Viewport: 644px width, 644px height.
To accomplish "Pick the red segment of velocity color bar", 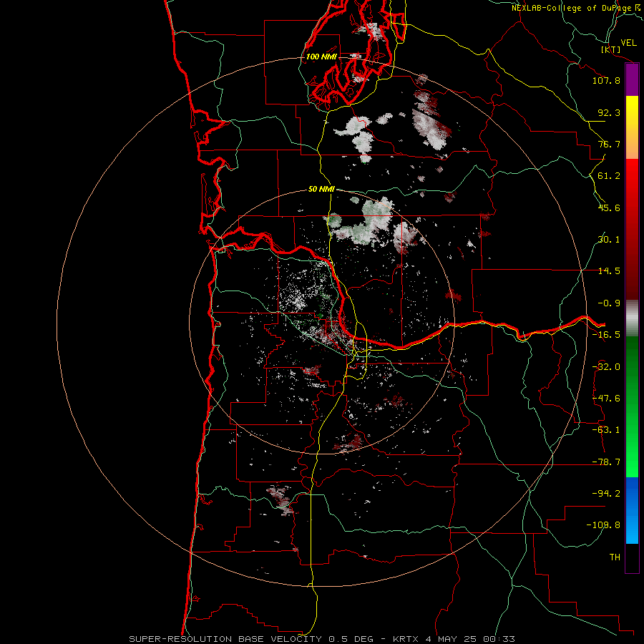I will [632, 229].
